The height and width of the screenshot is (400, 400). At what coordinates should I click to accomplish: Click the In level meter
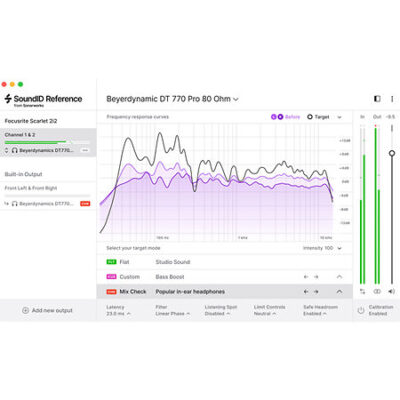point(362,204)
